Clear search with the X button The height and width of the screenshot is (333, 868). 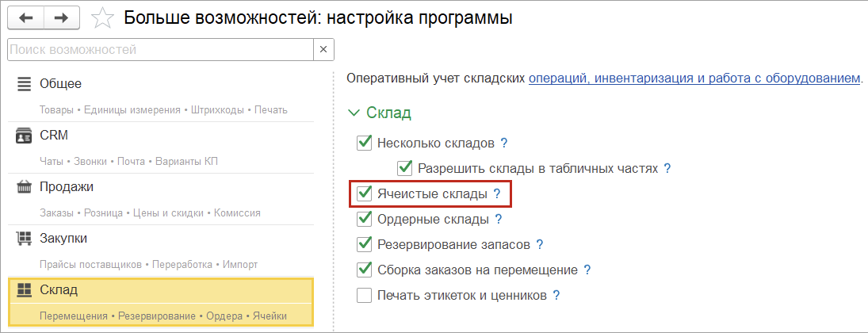click(x=324, y=50)
